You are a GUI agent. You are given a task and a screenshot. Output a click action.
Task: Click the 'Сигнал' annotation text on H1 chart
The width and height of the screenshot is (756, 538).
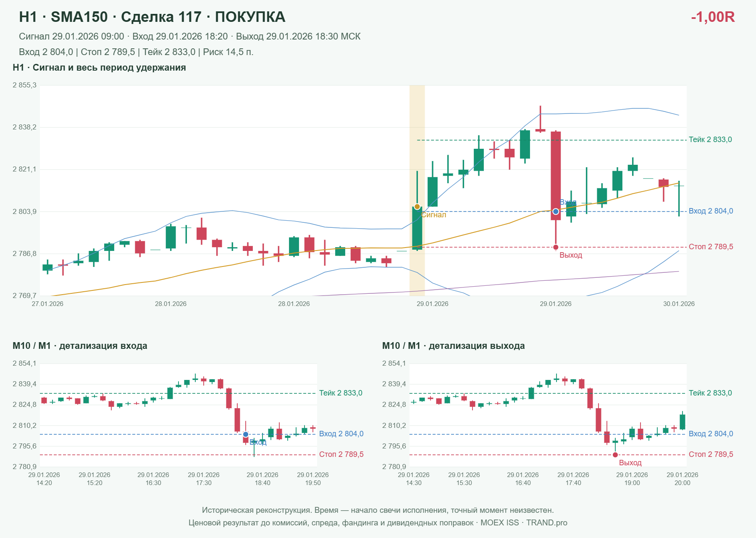click(x=433, y=215)
